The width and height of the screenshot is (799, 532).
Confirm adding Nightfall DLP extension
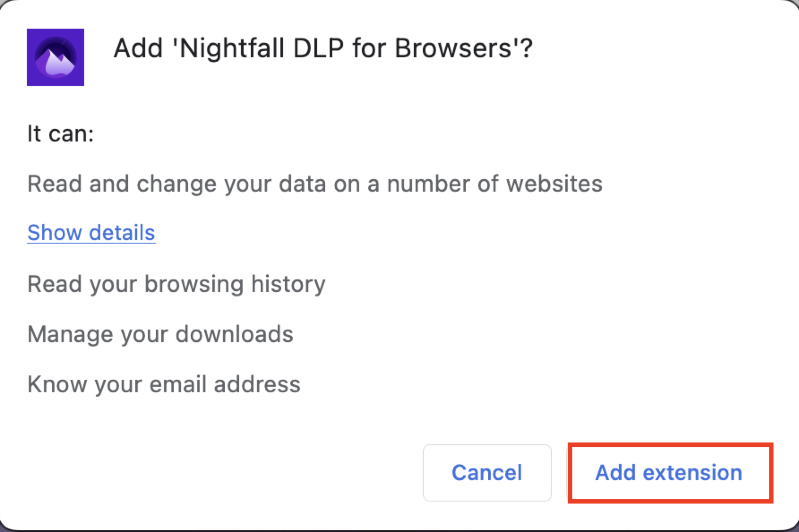click(669, 473)
